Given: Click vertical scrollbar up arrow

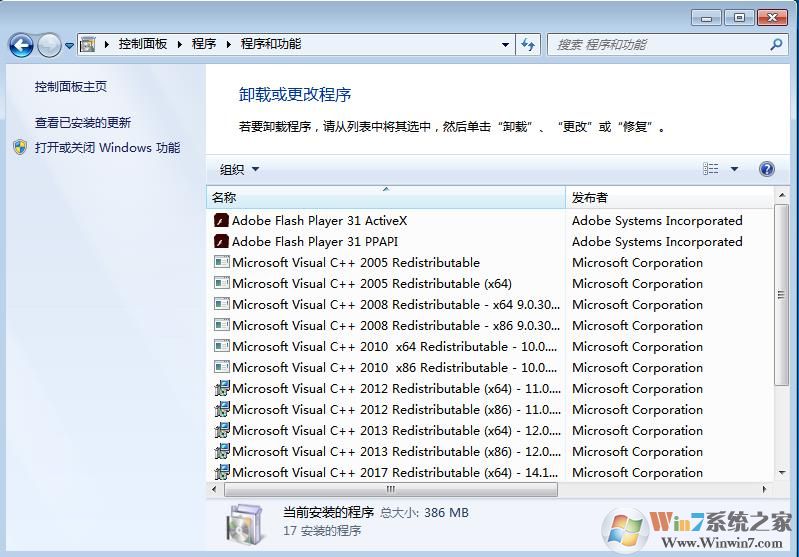Looking at the screenshot, I should tap(781, 195).
